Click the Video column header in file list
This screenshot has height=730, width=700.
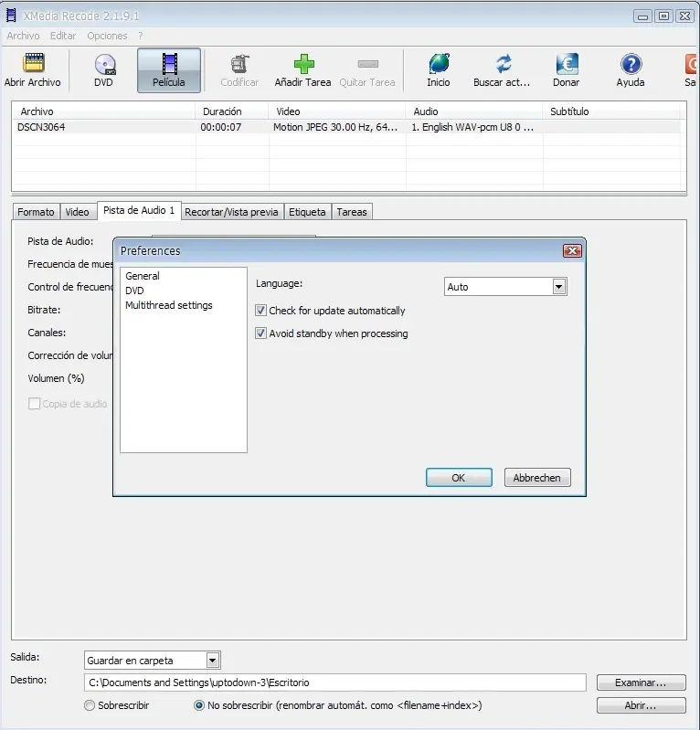pos(337,111)
